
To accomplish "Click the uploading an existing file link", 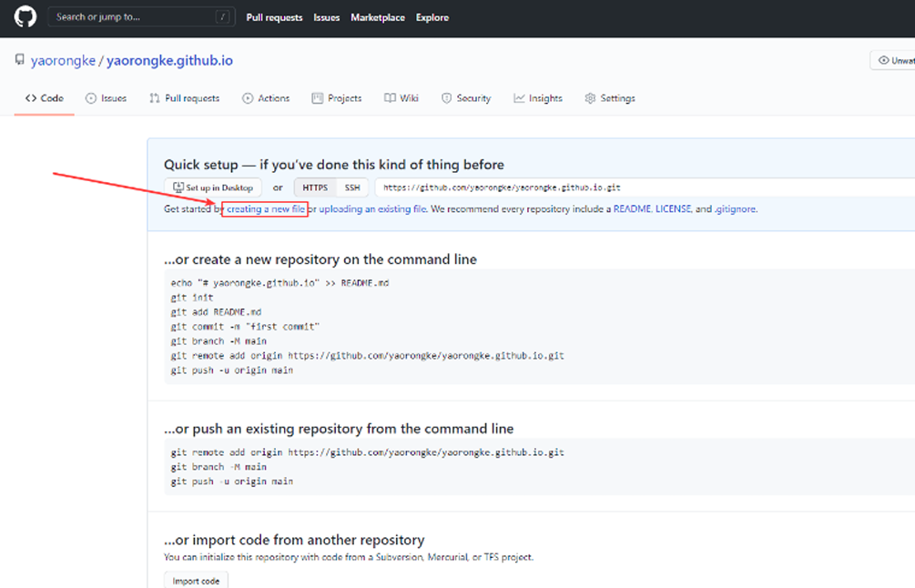I will point(372,208).
